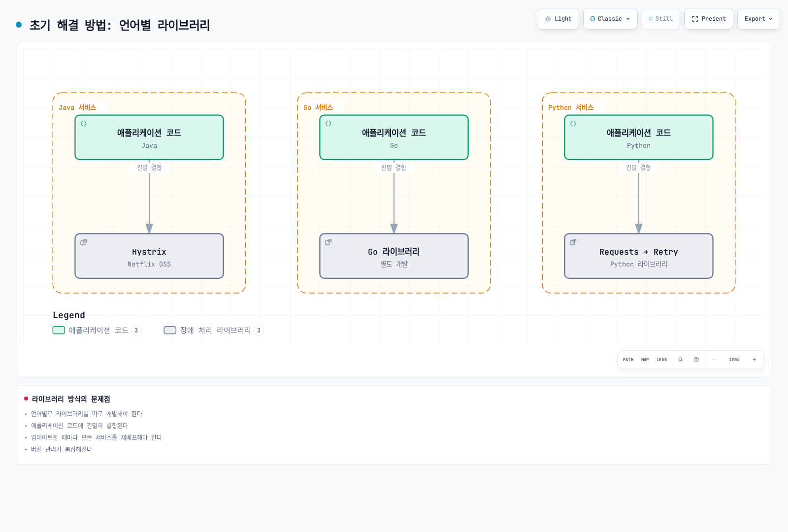Click the green 애플리케이션 코드 legend swatch
788x532 pixels.
(59, 331)
